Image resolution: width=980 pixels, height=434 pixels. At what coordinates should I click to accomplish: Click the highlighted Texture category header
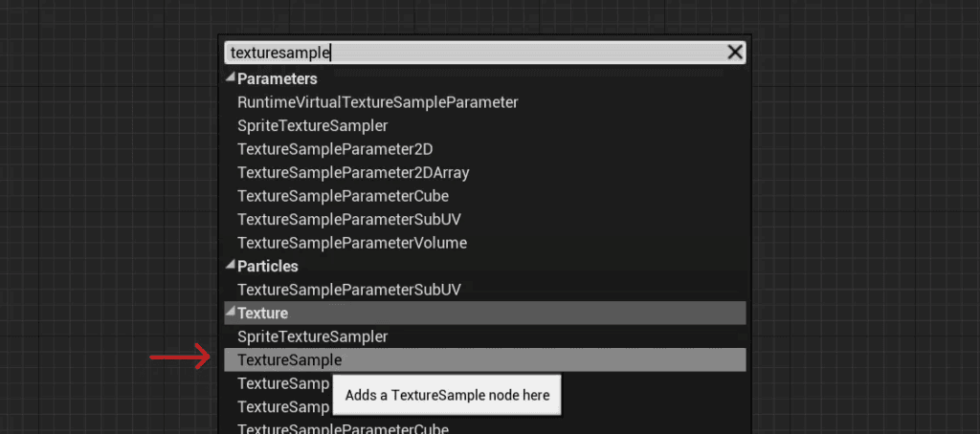tap(485, 313)
